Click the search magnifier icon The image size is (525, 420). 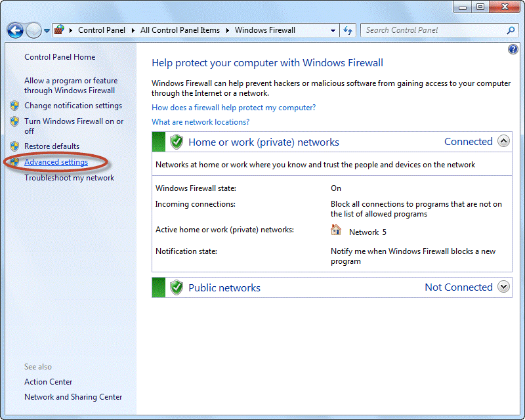click(510, 30)
